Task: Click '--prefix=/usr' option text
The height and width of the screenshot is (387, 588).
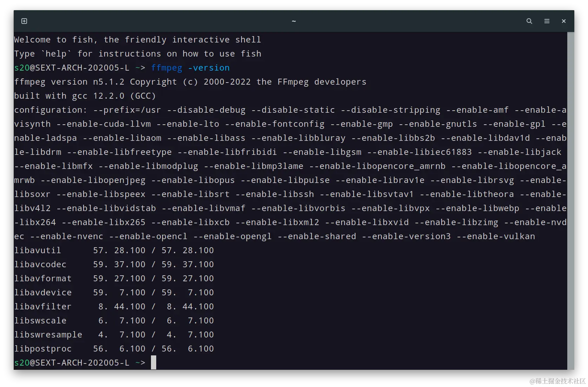Action: click(x=127, y=110)
